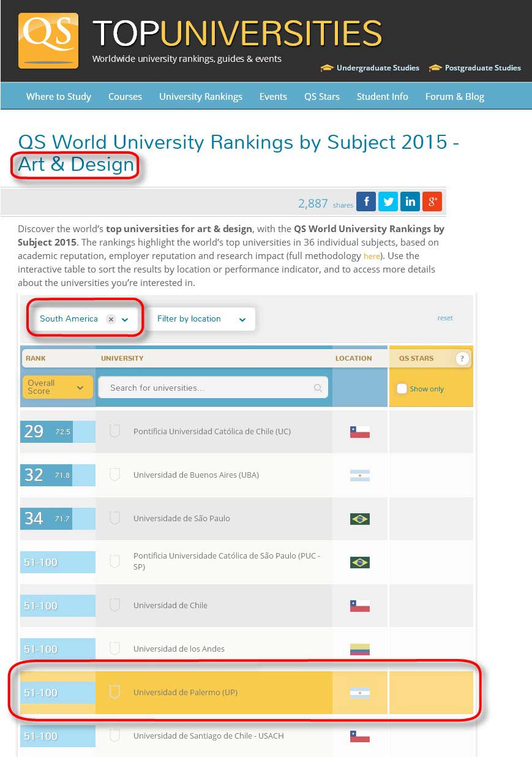Viewport: 532px width, 757px height.
Task: Open Pontificia Universidad Católica de Chile (UC)
Action: pos(212,431)
